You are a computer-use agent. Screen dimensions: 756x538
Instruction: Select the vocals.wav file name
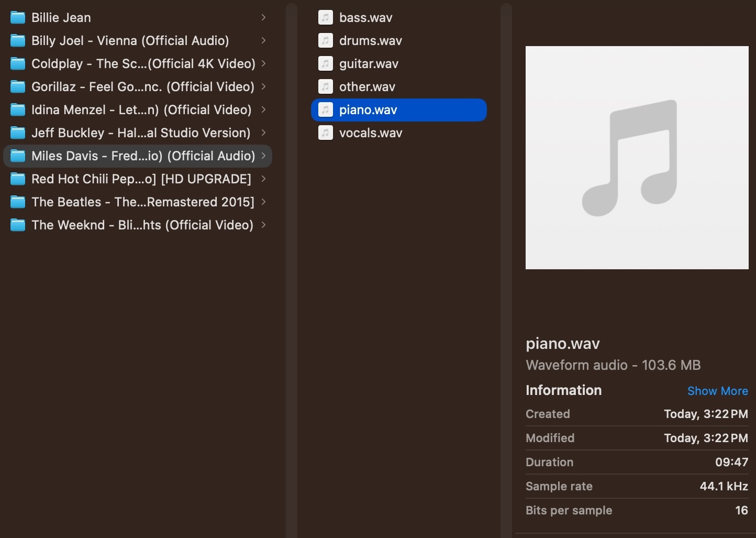(x=371, y=133)
